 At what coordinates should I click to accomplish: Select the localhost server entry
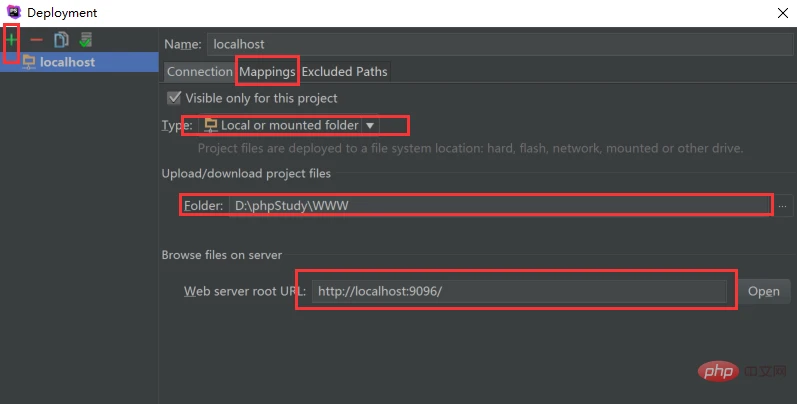(x=79, y=62)
